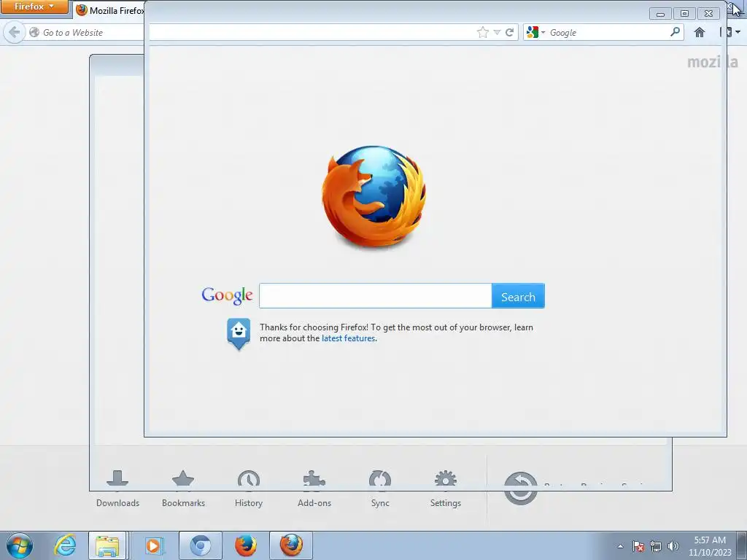Viewport: 747px width, 560px height.
Task: Go to the Home page icon
Action: click(x=700, y=32)
